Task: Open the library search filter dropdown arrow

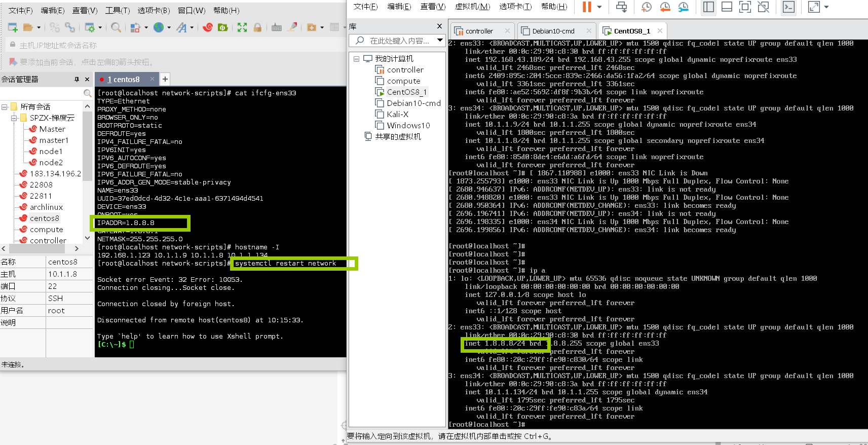Action: [440, 41]
